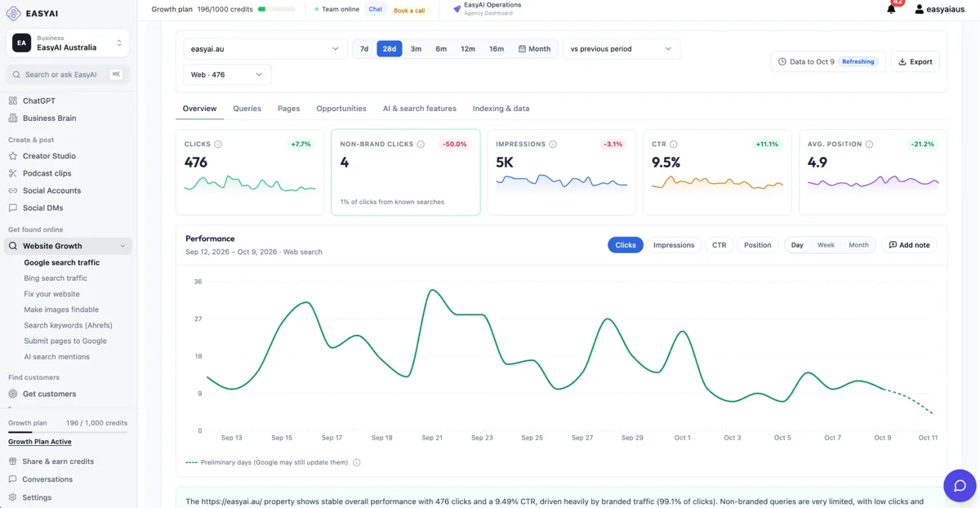
Task: Show Clicks on the performance chart
Action: 626,245
